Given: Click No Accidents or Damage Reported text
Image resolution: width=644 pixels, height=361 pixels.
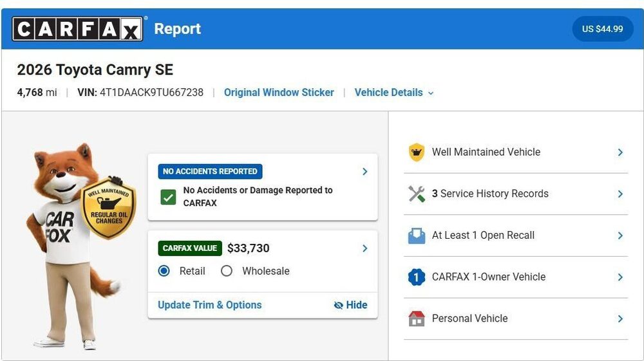Looking at the screenshot, I should (x=258, y=196).
